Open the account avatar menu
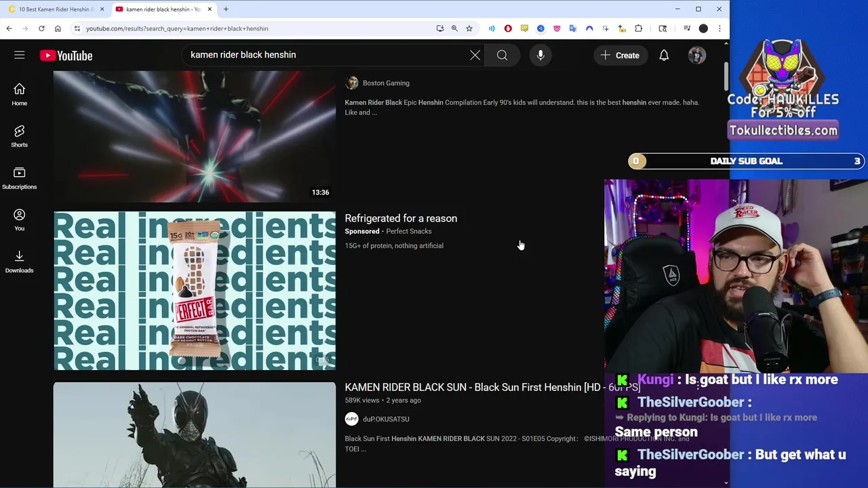868x488 pixels. tap(696, 55)
